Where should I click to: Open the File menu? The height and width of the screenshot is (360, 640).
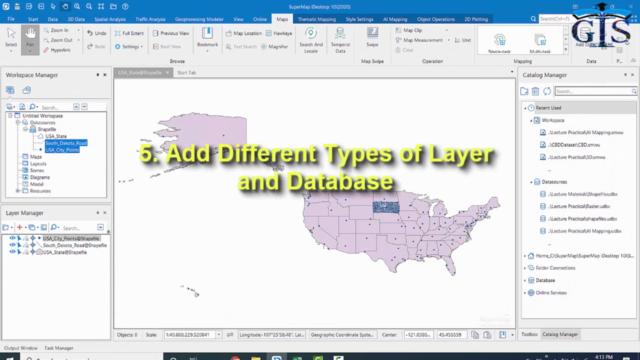pyautogui.click(x=11, y=19)
